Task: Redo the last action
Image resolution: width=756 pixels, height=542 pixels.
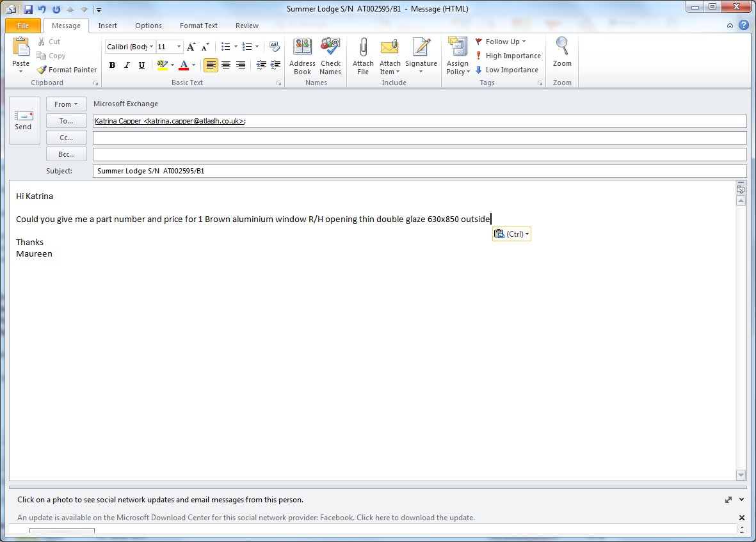Action: pyautogui.click(x=56, y=9)
